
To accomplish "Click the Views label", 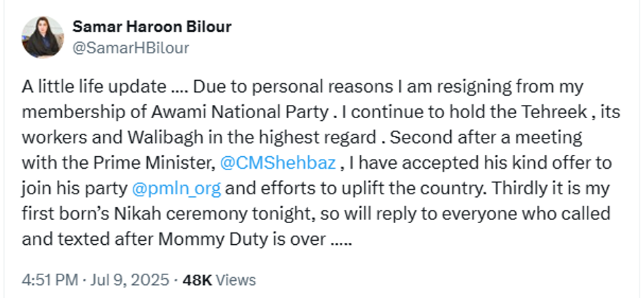I will pyautogui.click(x=236, y=280).
